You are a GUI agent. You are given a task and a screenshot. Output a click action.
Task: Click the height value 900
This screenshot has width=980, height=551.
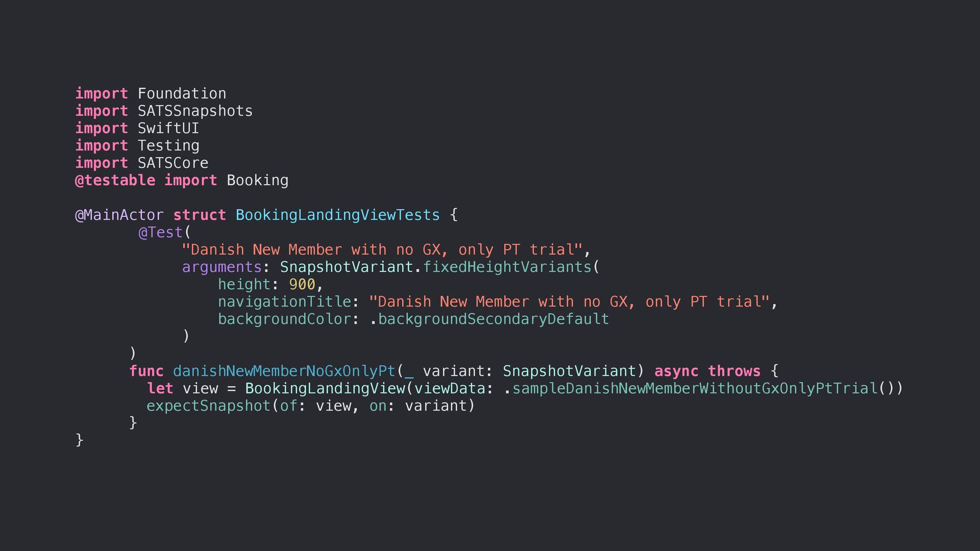pyautogui.click(x=302, y=285)
